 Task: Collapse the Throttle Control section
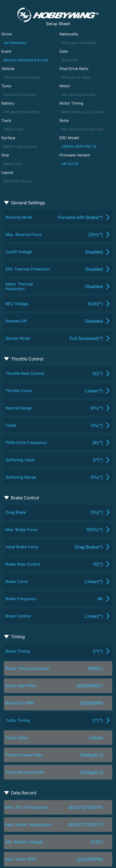pos(7,359)
